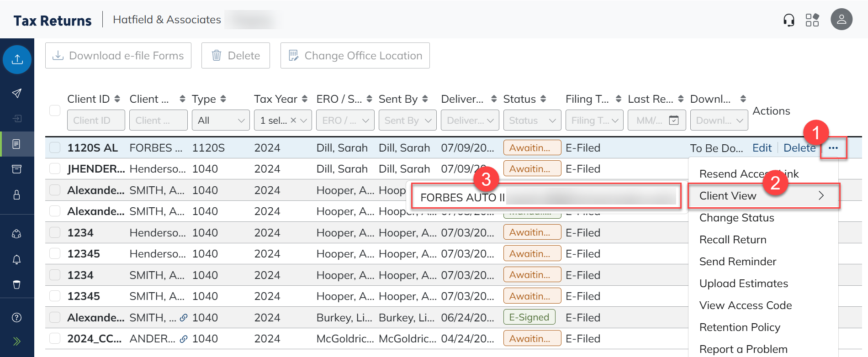Screen dimensions: 868x357
Task: Open the apps grid icon
Action: (812, 20)
